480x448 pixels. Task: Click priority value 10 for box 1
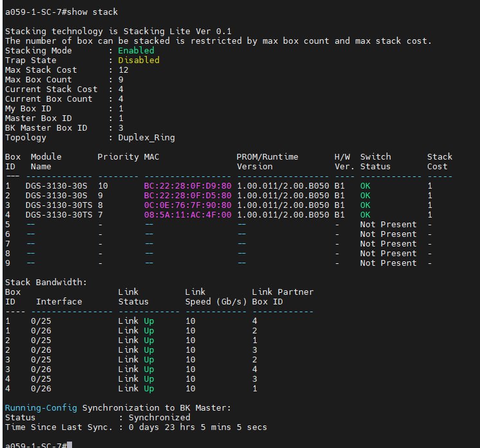(x=103, y=186)
